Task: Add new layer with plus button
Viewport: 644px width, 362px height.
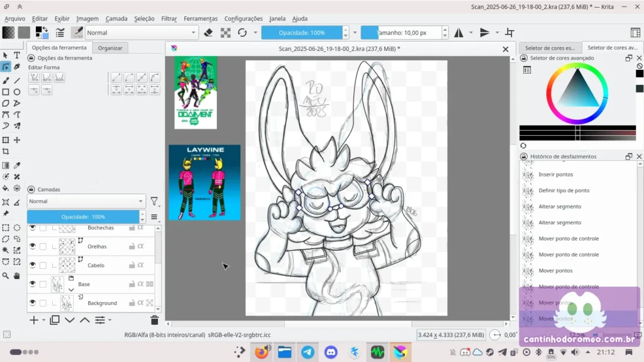Action: [x=34, y=320]
